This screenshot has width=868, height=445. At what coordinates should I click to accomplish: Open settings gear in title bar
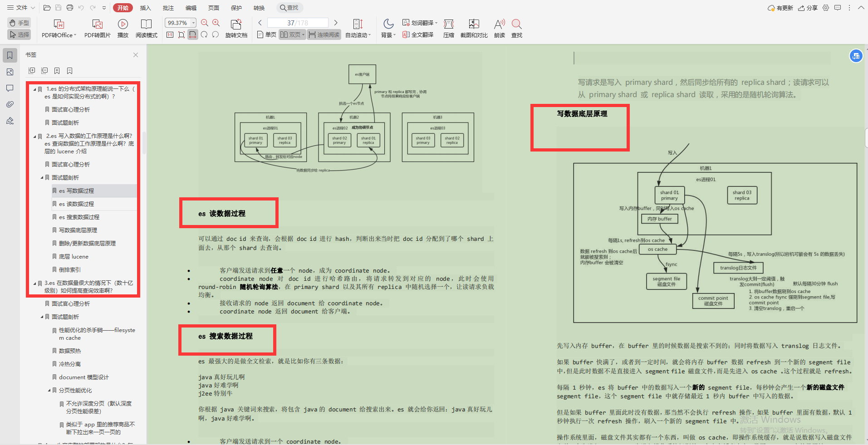(826, 8)
